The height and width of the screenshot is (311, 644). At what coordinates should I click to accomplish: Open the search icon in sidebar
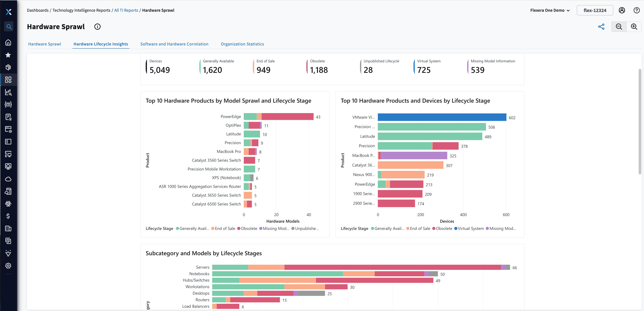[9, 27]
